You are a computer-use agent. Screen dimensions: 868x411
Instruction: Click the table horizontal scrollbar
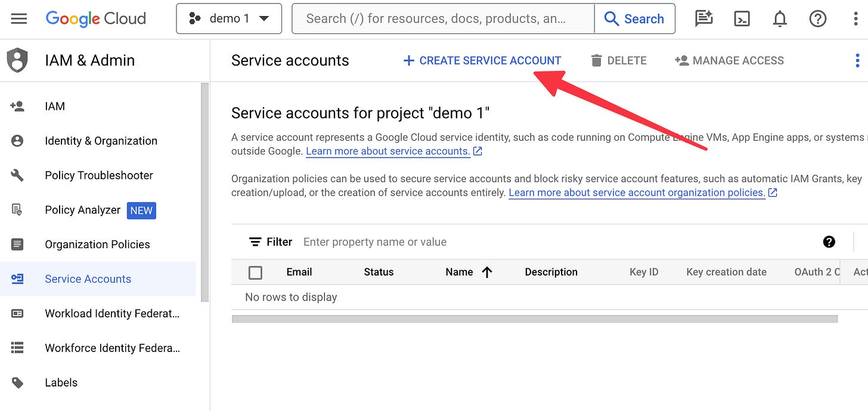pyautogui.click(x=535, y=319)
